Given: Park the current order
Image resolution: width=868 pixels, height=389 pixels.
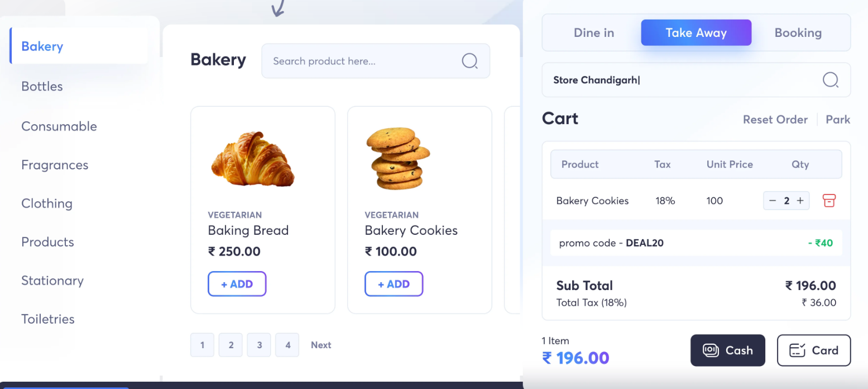Looking at the screenshot, I should click(x=838, y=119).
